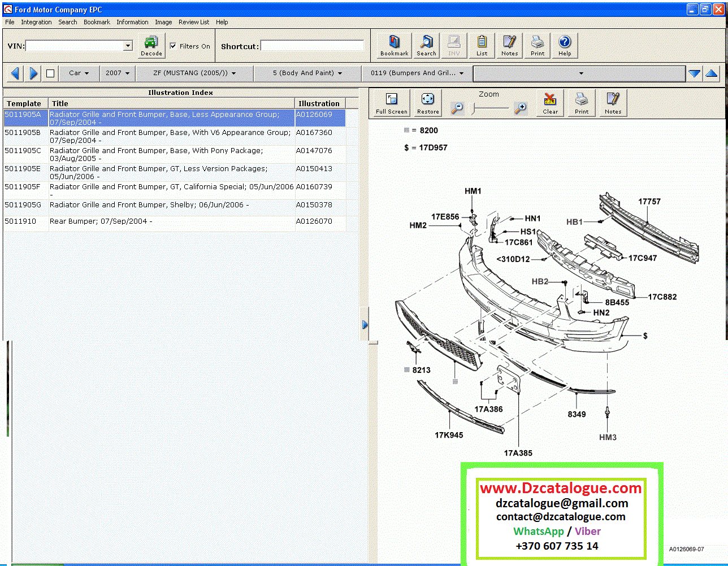Screen dimensions: 728x566
Task: Select the Rear Bumper row 5011910
Action: [x=174, y=223]
